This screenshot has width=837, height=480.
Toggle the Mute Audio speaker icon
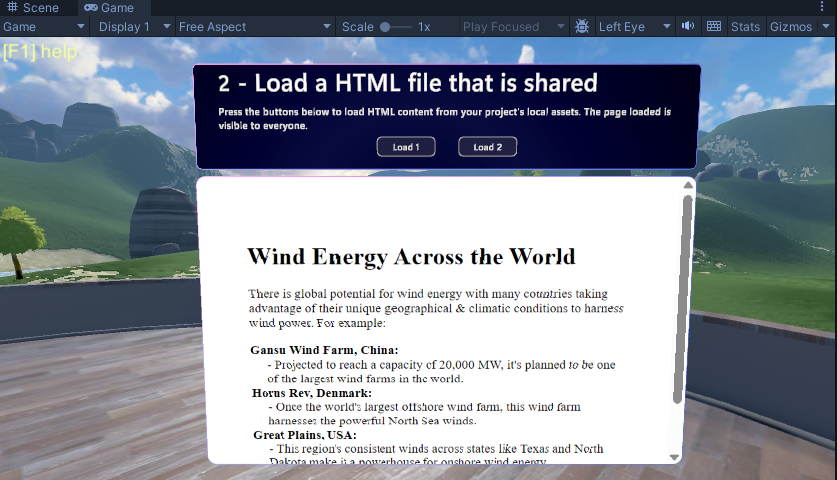click(x=688, y=26)
